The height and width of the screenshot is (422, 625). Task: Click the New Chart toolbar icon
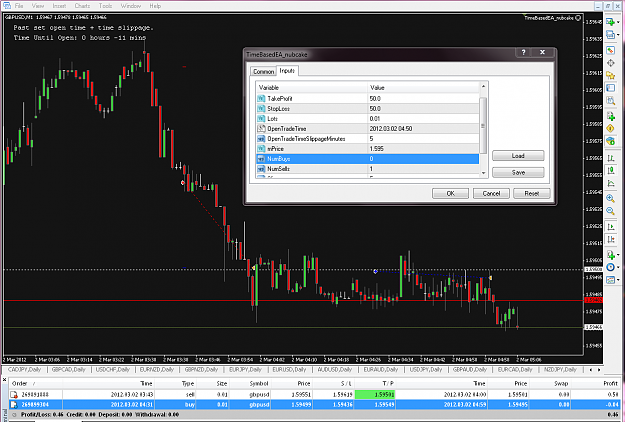coord(610,22)
